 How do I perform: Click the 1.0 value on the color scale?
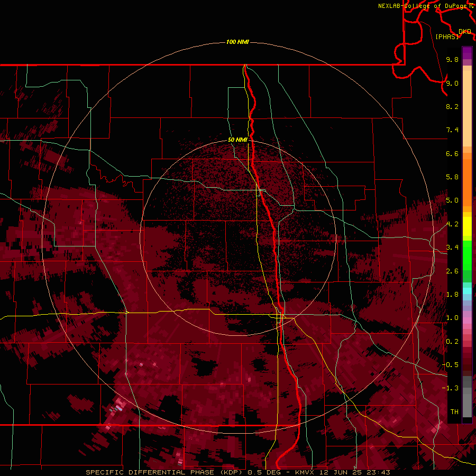452,318
